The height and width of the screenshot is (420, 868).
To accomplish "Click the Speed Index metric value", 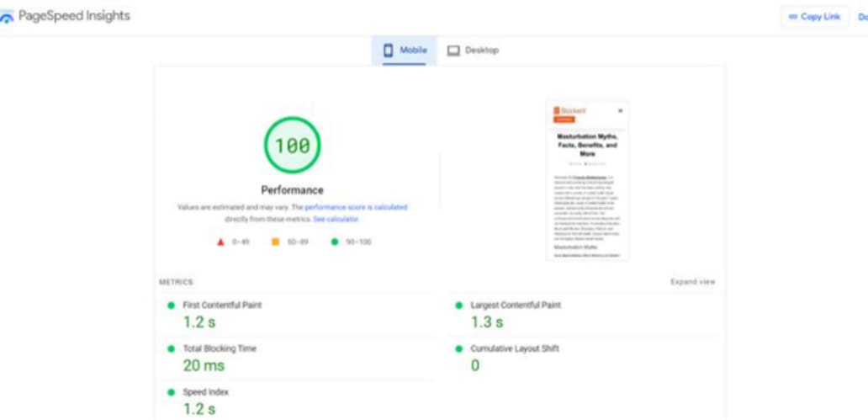I will pos(199,409).
